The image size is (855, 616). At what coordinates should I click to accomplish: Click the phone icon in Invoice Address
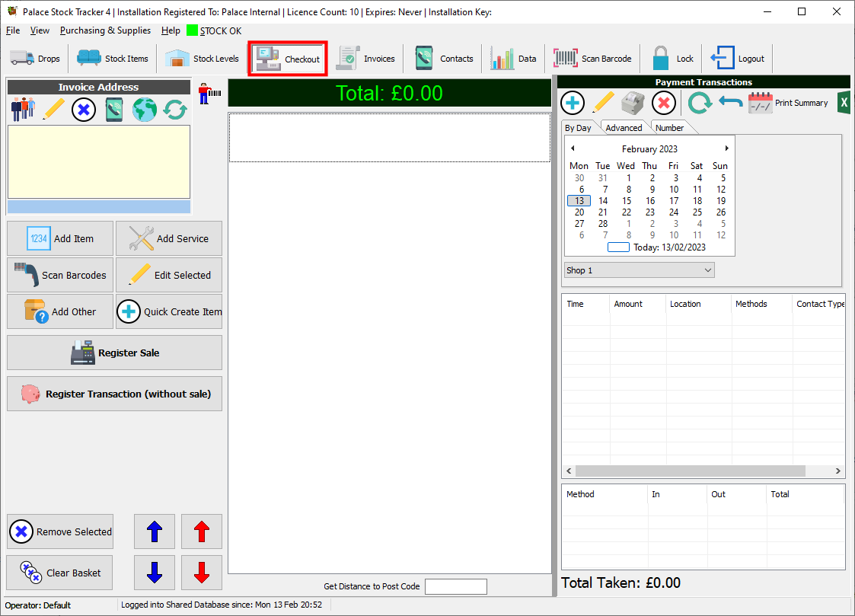pos(114,110)
